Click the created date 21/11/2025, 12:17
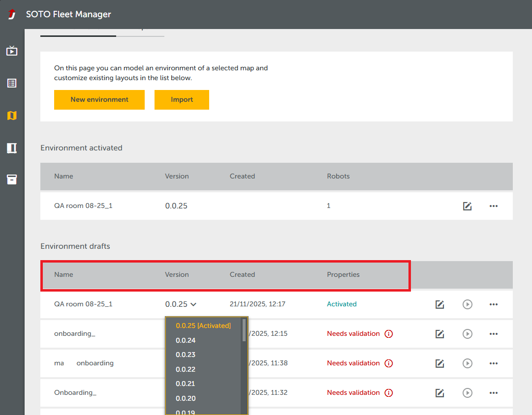The image size is (532, 415). [257, 304]
